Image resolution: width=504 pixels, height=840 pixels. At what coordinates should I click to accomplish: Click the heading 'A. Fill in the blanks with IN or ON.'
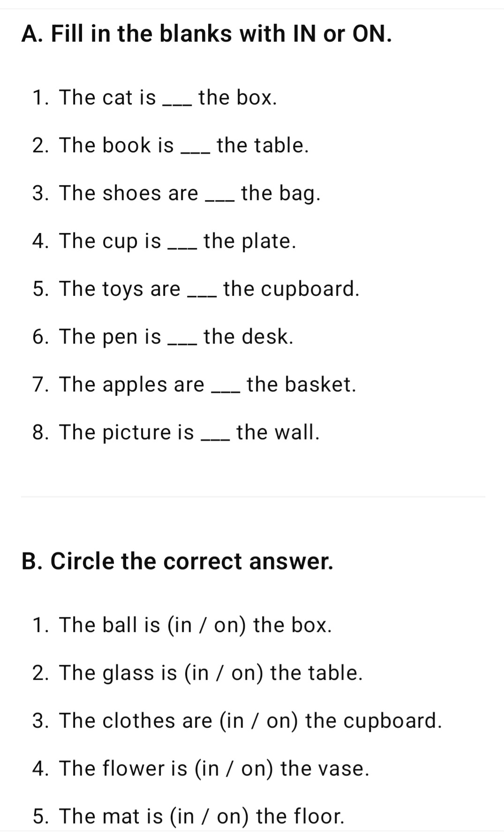pyautogui.click(x=207, y=34)
